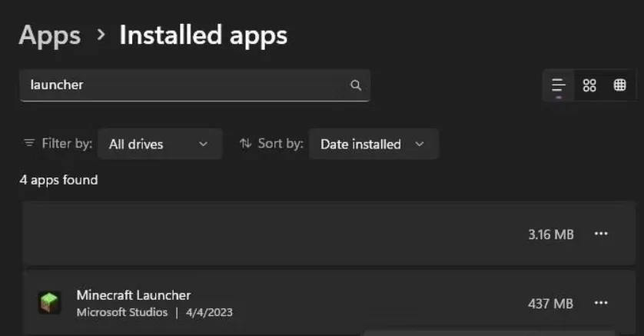Click the 437 MB size value

[x=550, y=304]
